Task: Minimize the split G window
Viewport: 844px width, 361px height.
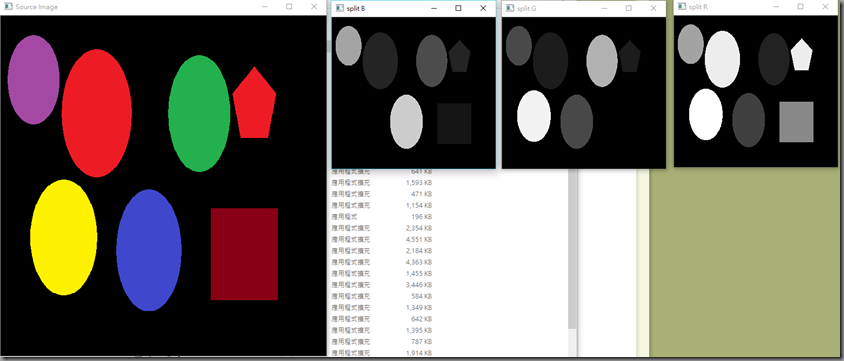Action: point(604,8)
